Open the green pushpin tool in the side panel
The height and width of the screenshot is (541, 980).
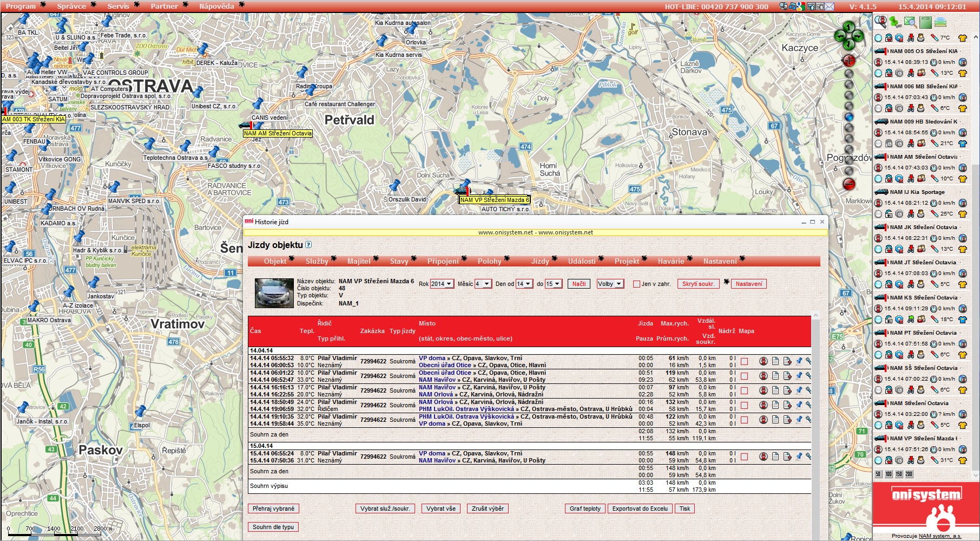tap(895, 22)
